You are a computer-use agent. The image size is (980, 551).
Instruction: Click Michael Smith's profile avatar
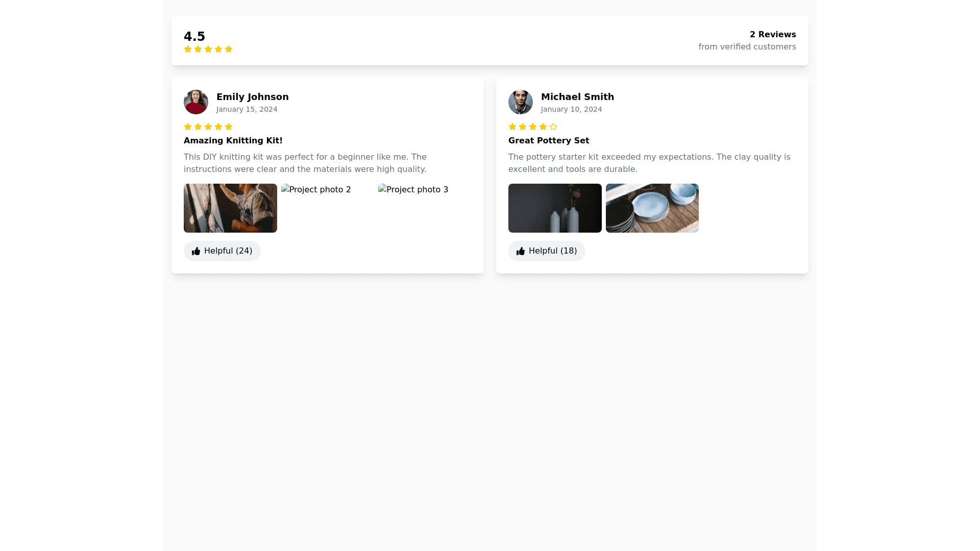pos(521,102)
